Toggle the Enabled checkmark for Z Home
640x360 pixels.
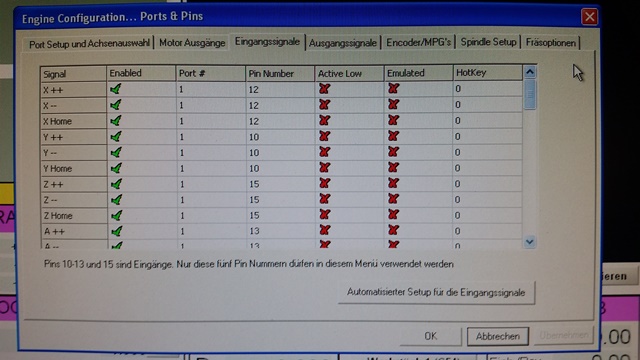[116, 215]
